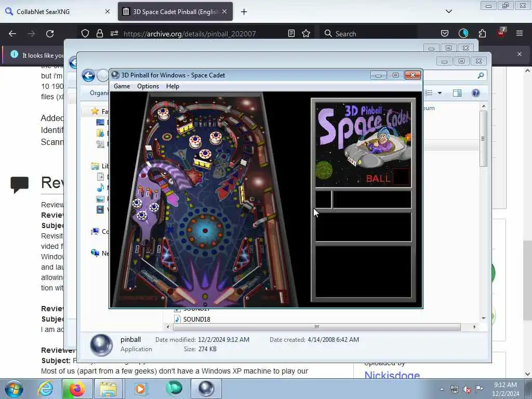Open Firefox extensions puzzle icon
Screen dimensions: 532x399
[482, 33]
